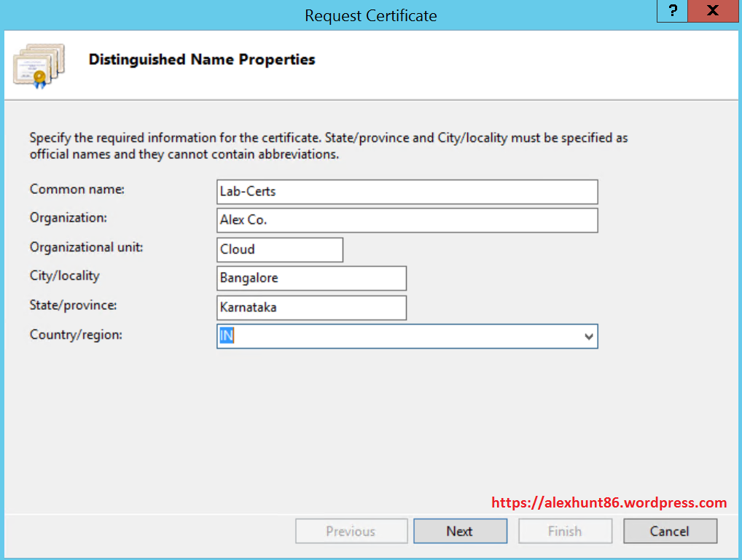Click the certificate icon in the header

(x=39, y=66)
